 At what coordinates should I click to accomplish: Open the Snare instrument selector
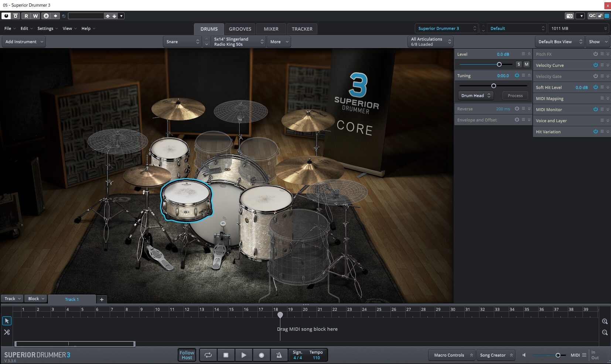click(182, 42)
